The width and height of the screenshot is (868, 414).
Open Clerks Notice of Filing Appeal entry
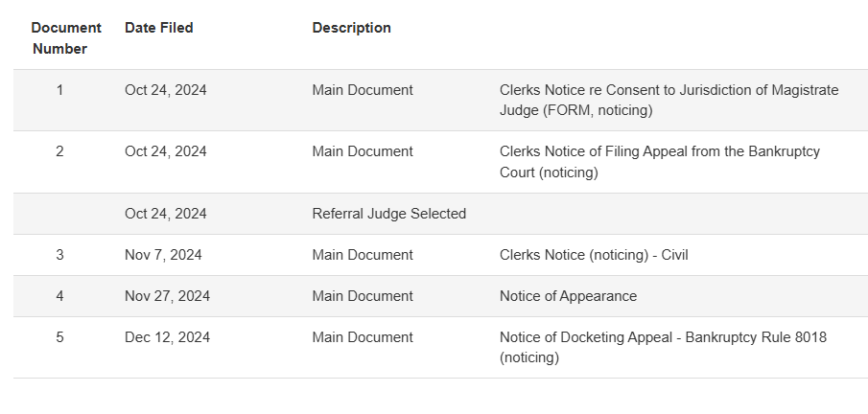[659, 162]
